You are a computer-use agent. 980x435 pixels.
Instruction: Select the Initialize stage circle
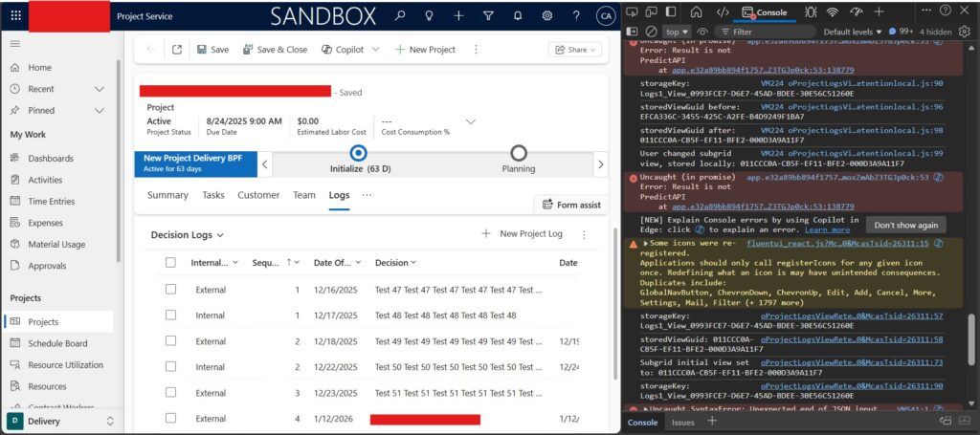coord(358,153)
